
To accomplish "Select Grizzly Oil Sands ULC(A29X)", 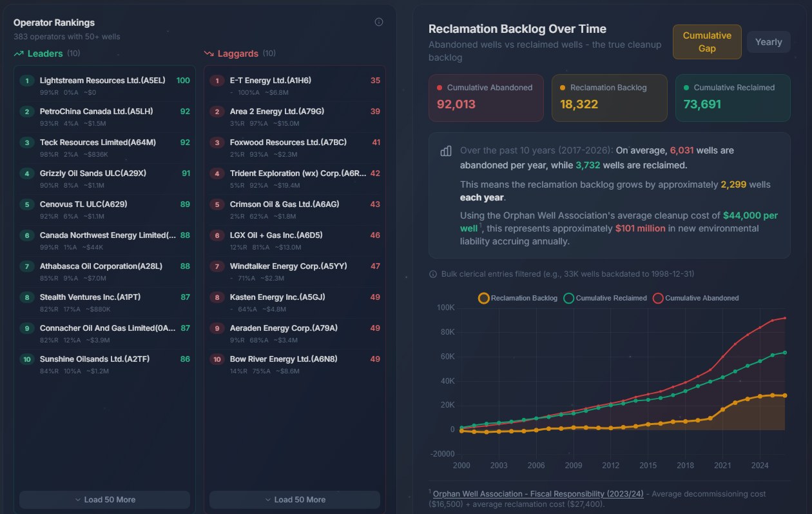I will pyautogui.click(x=104, y=179).
